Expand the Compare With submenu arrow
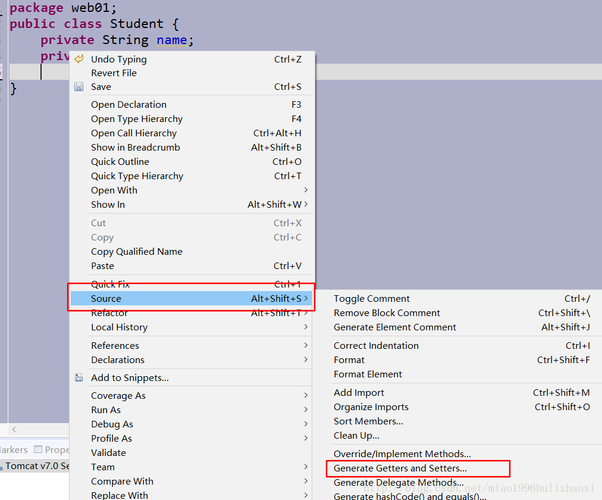602x500 pixels. [306, 481]
